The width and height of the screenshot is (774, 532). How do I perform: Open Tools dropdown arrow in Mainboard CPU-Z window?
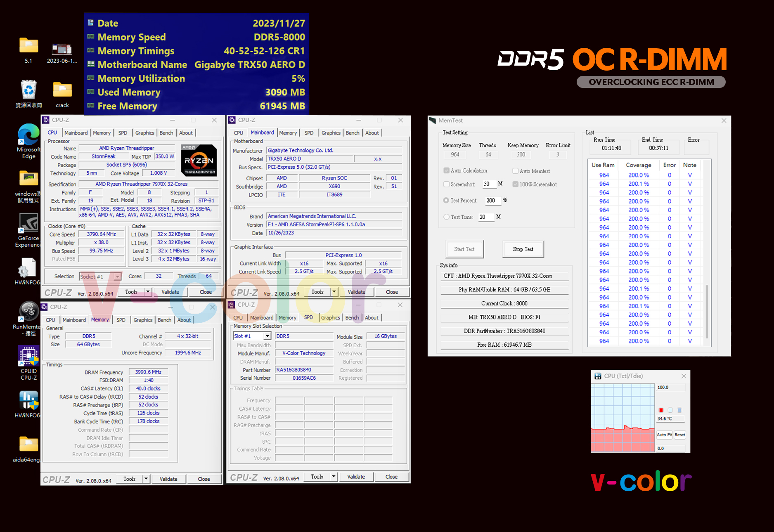coord(334,292)
